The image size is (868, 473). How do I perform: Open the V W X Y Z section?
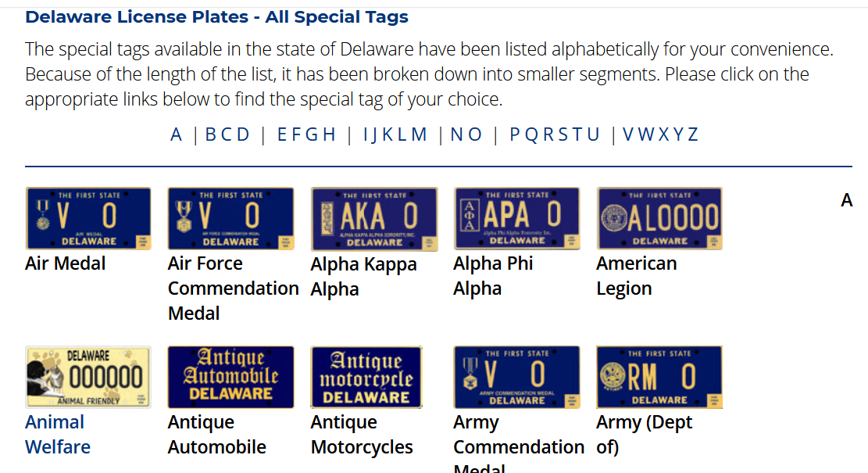tap(660, 134)
